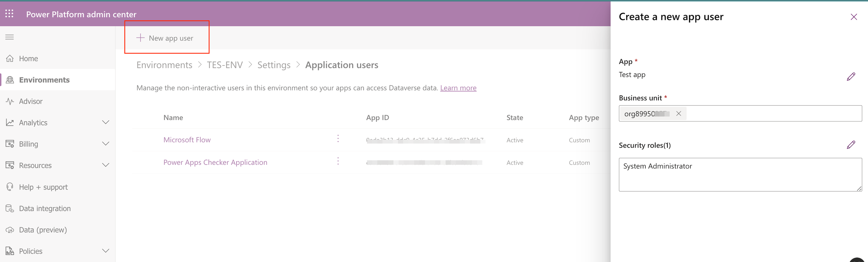Follow the Learn more link
The width and height of the screenshot is (868, 262).
(x=458, y=88)
